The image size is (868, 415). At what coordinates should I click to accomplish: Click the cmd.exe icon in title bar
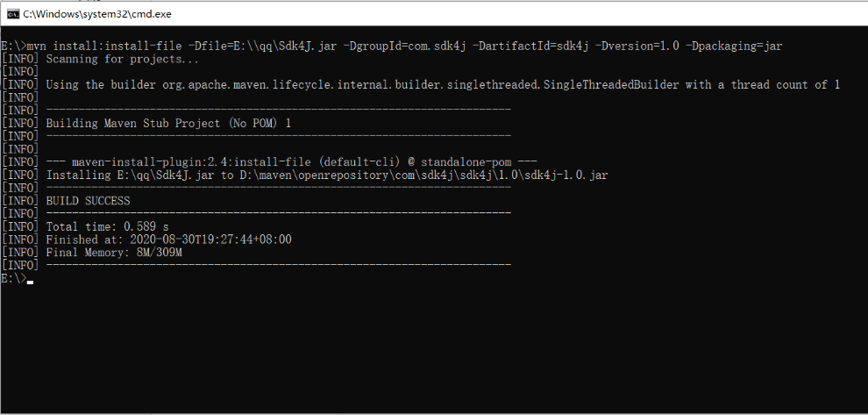(x=14, y=14)
